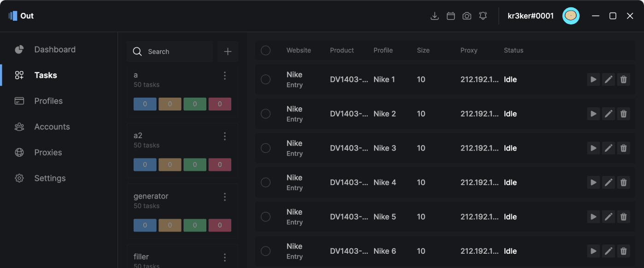
Task: Start the Nike 1 task
Action: 593,80
